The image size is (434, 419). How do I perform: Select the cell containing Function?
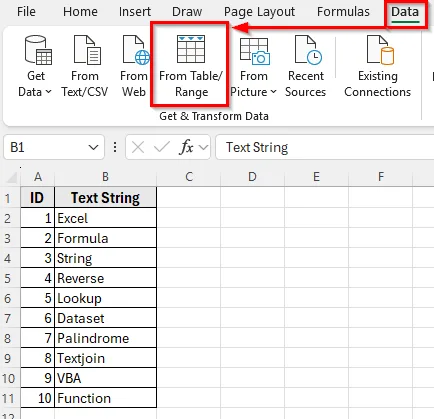coord(105,398)
